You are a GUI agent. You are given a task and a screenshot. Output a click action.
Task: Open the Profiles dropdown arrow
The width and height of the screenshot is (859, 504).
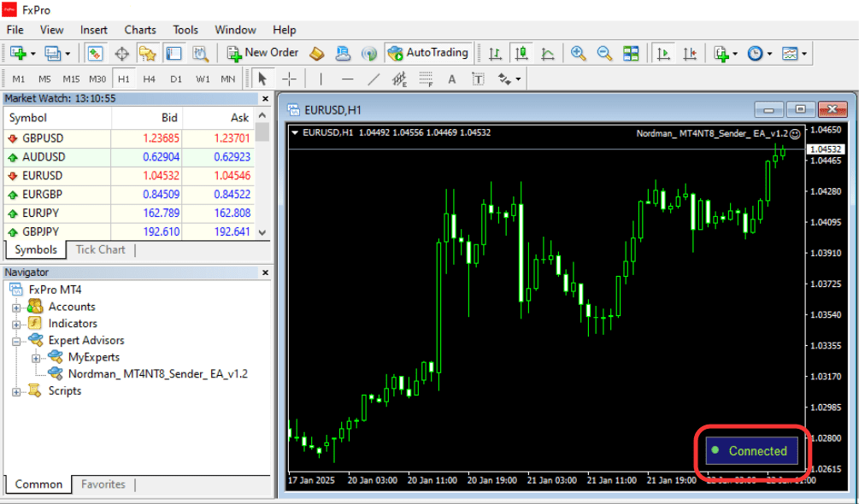pos(68,54)
